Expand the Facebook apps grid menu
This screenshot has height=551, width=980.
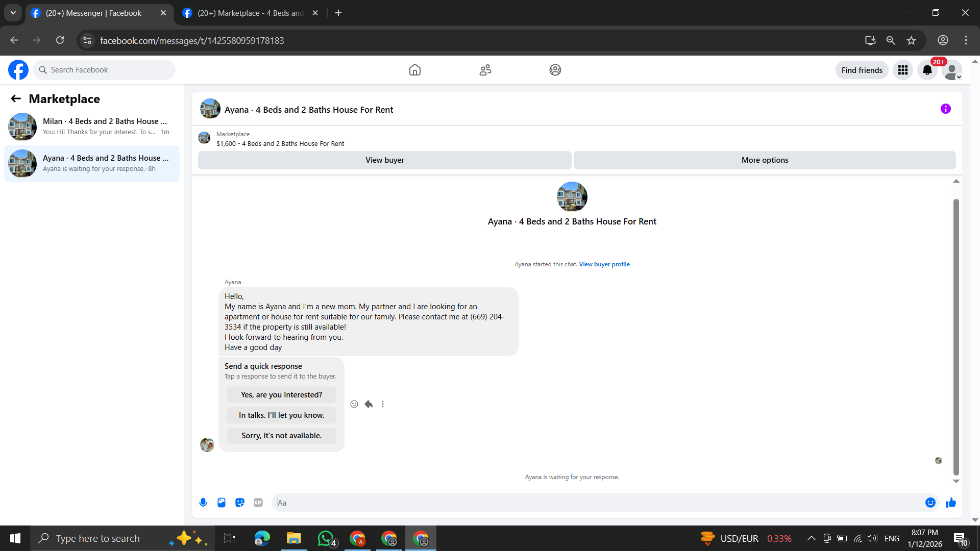click(902, 70)
